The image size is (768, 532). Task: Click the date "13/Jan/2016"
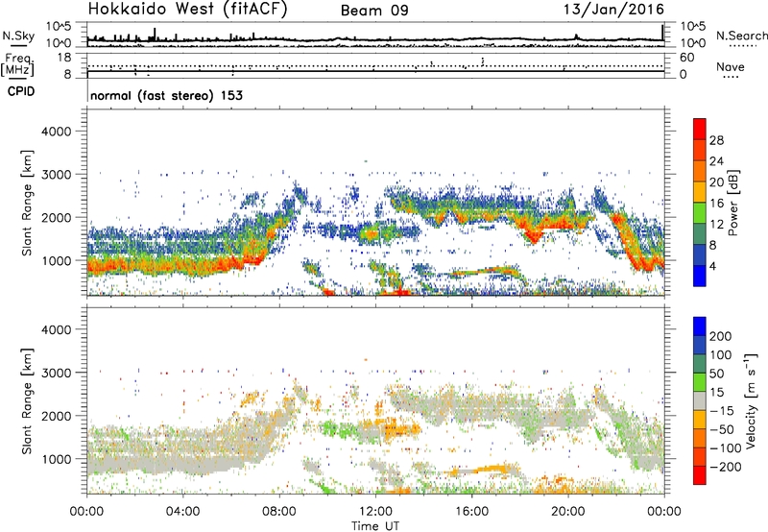(x=613, y=9)
